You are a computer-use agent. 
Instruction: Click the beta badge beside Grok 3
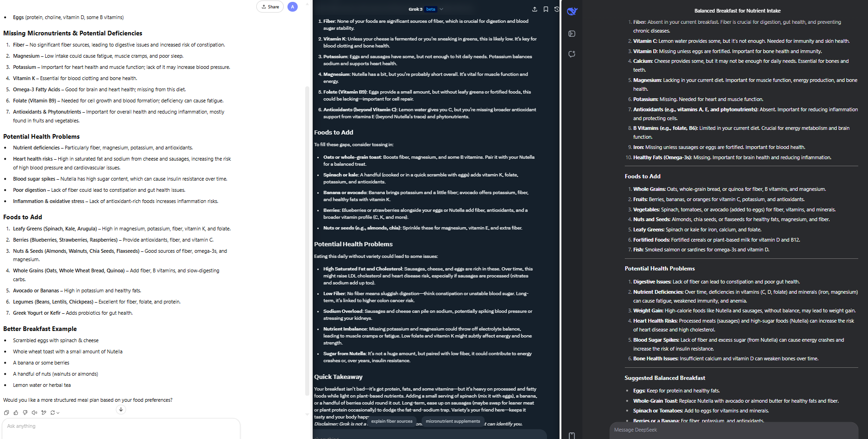point(431,9)
